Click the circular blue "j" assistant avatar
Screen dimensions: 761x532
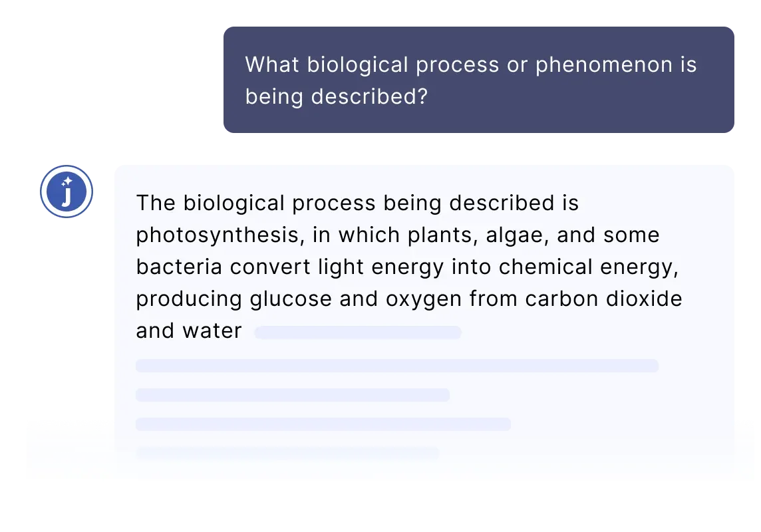(67, 192)
